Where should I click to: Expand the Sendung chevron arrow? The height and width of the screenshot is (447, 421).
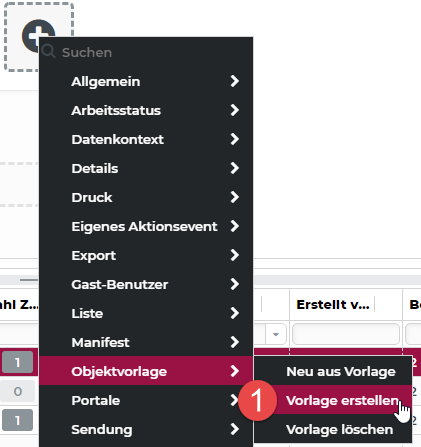click(x=235, y=429)
